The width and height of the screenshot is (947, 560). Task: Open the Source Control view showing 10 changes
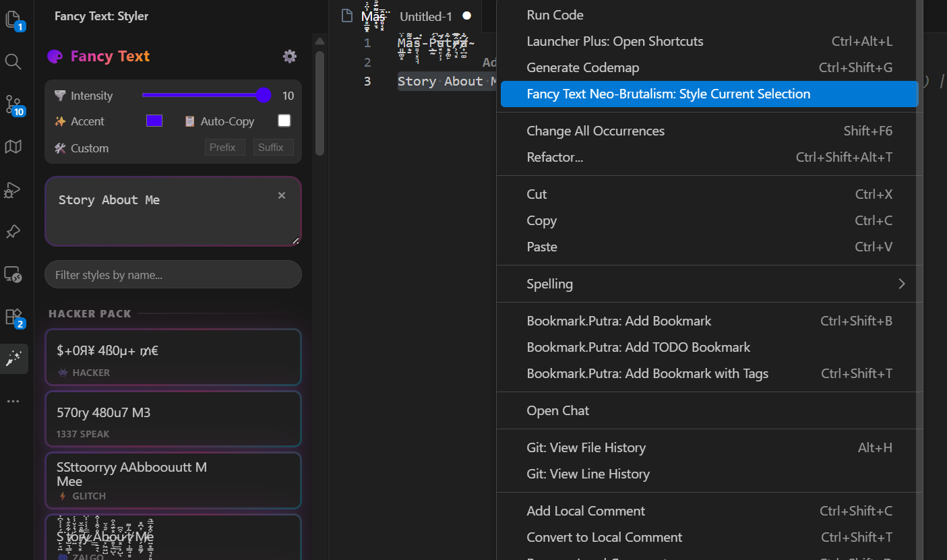coord(13,106)
